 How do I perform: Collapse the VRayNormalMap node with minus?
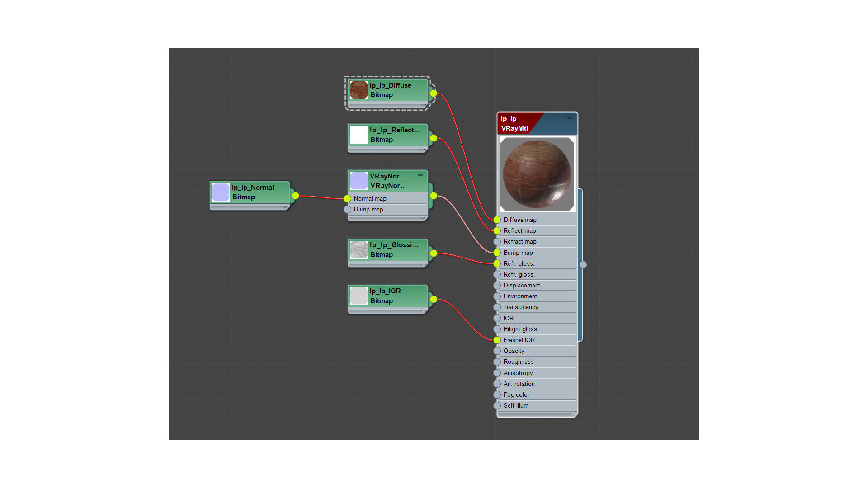pyautogui.click(x=420, y=175)
